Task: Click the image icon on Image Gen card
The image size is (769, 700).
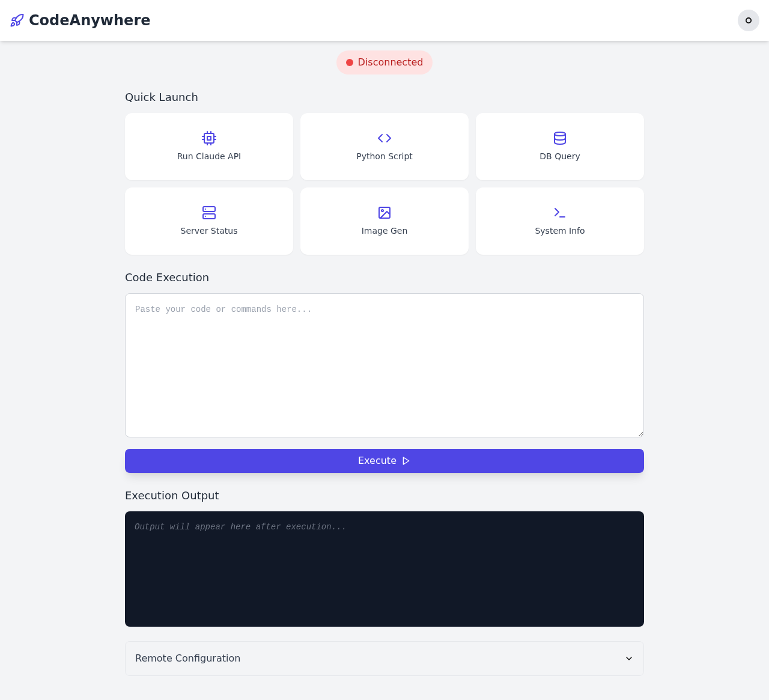Action: (384, 212)
